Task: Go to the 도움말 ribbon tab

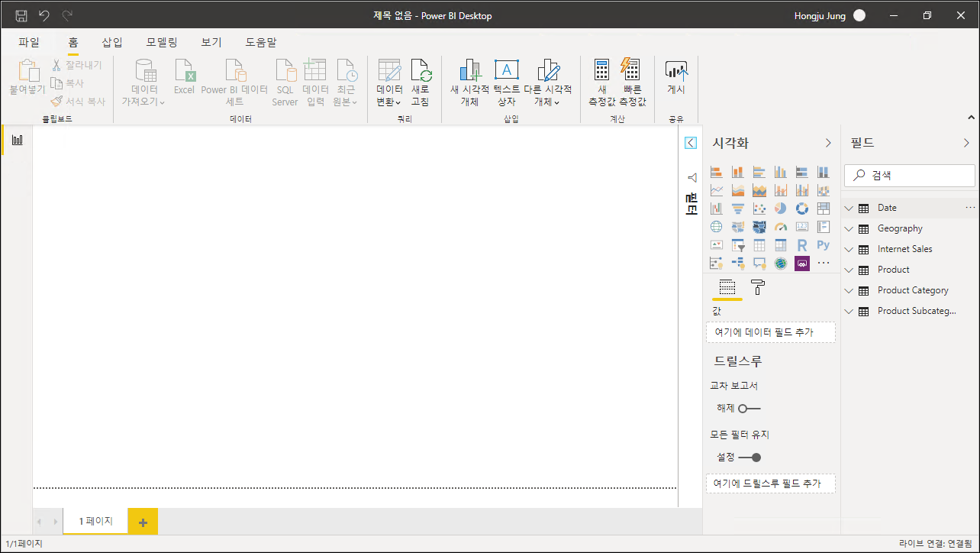Action: point(261,42)
